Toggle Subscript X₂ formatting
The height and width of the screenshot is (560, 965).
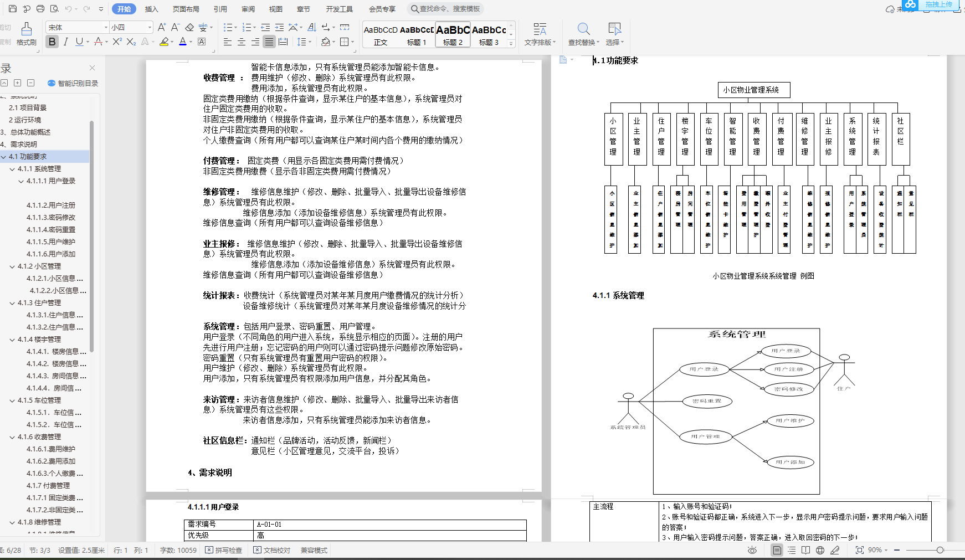pyautogui.click(x=131, y=42)
